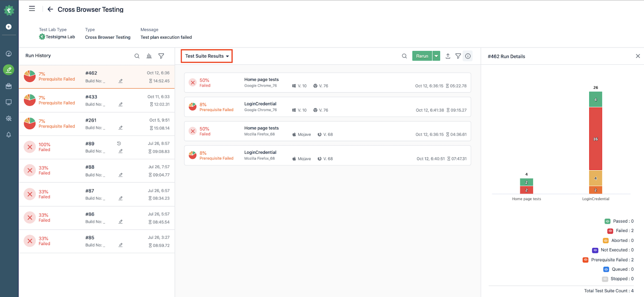644x297 pixels.
Task: Open the briefcase icon in the sidebar
Action: [9, 86]
